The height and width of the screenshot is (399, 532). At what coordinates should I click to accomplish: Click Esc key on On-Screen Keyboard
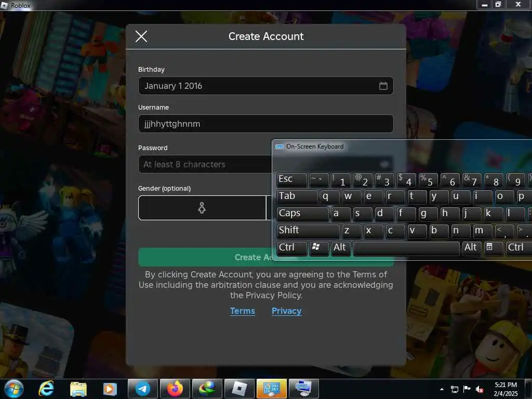tap(292, 179)
